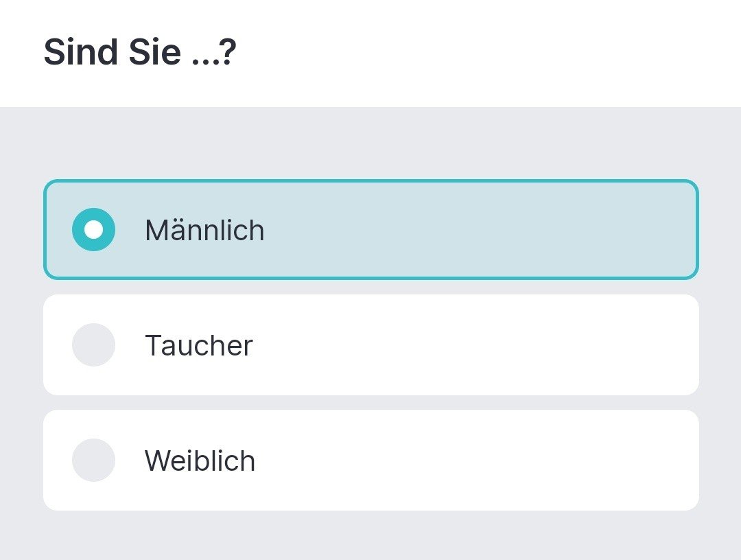
Task: Click the highlighted Männlich option card
Action: [370, 229]
